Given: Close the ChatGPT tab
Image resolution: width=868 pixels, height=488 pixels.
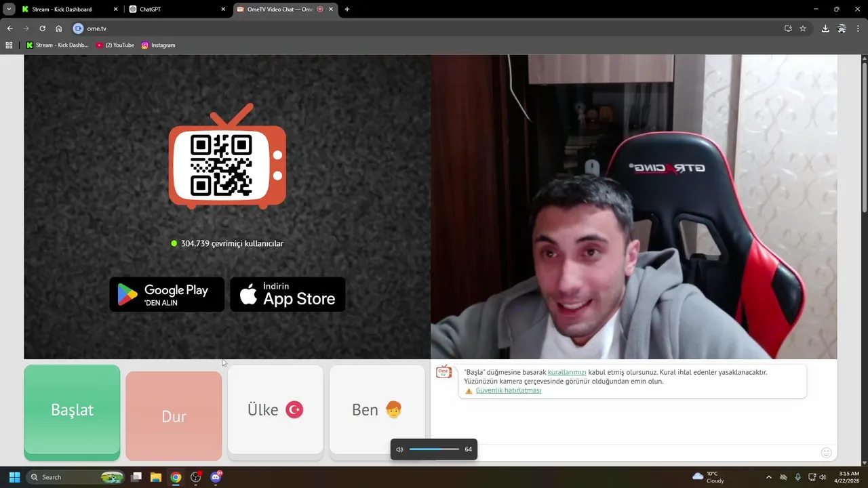Looking at the screenshot, I should [223, 9].
